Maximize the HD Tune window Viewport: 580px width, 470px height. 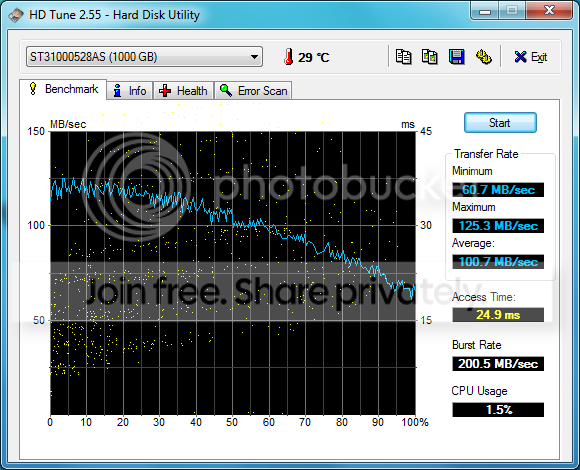(x=512, y=11)
